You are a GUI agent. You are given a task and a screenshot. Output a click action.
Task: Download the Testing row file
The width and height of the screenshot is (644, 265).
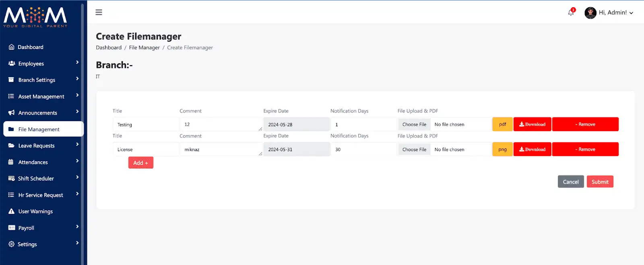click(532, 124)
